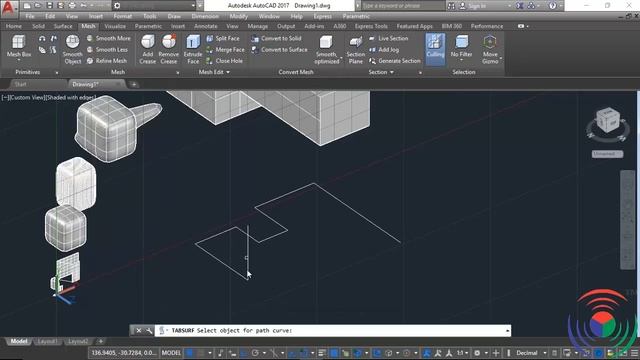Screen dimensions: 640x360
Task: Toggle the Culling selection button
Action: pos(435,49)
